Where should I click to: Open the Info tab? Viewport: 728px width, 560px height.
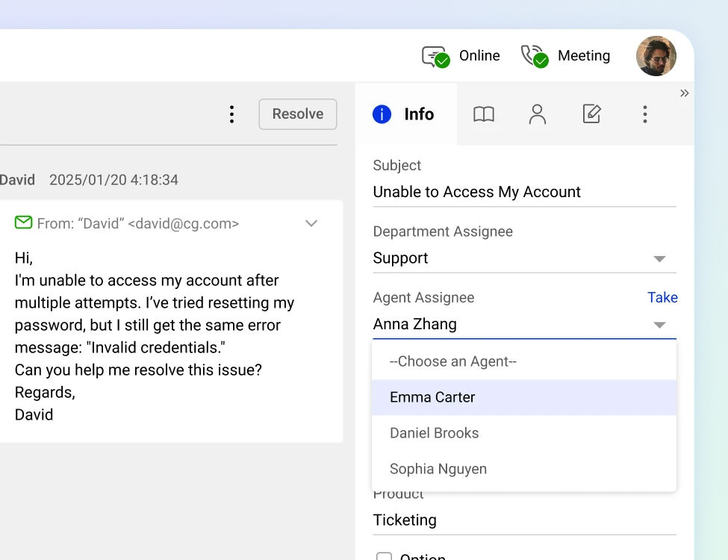405,114
